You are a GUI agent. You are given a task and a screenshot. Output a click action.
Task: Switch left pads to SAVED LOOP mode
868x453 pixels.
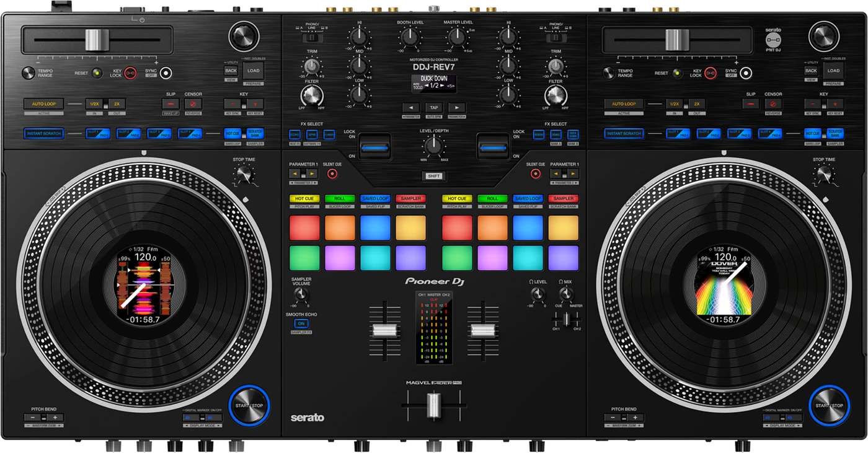(x=375, y=199)
